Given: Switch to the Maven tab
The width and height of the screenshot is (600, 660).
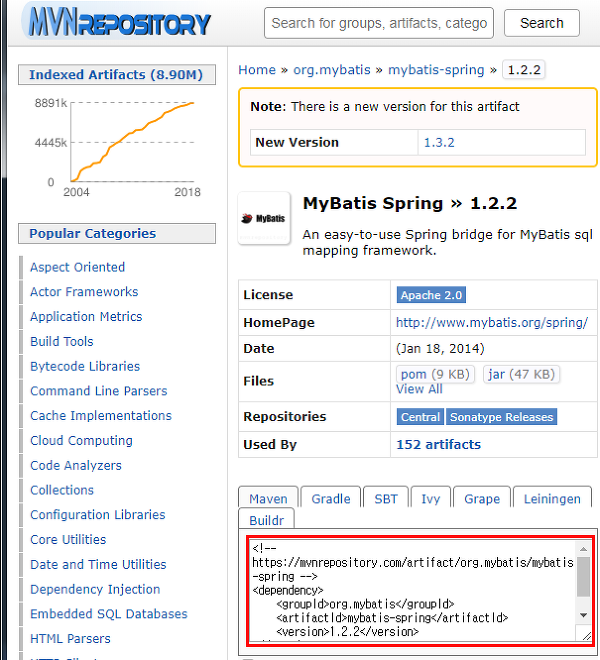Looking at the screenshot, I should [268, 498].
